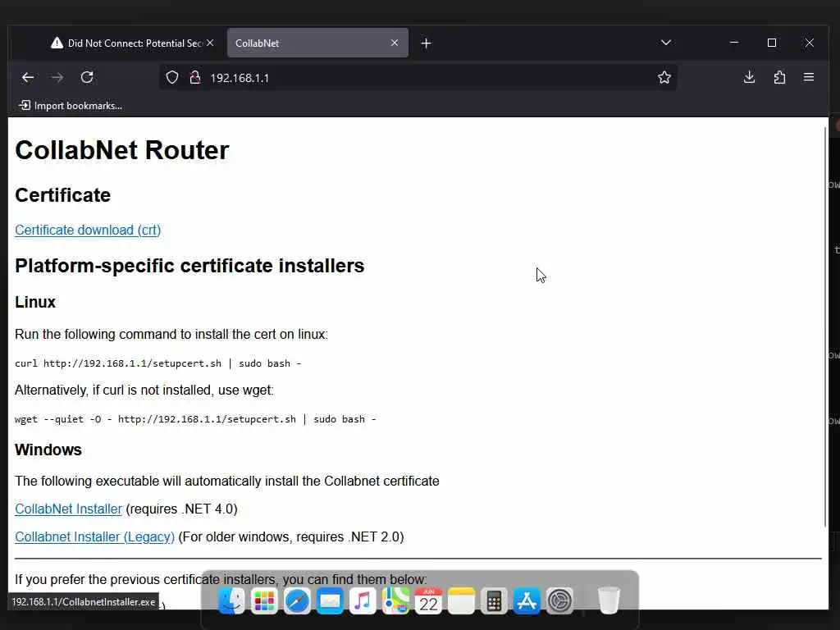Maximize the browser window
Image resolution: width=840 pixels, height=630 pixels.
click(x=772, y=43)
